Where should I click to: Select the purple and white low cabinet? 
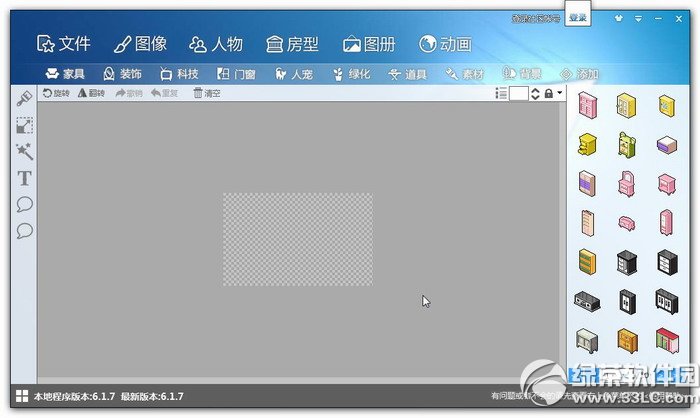667,145
